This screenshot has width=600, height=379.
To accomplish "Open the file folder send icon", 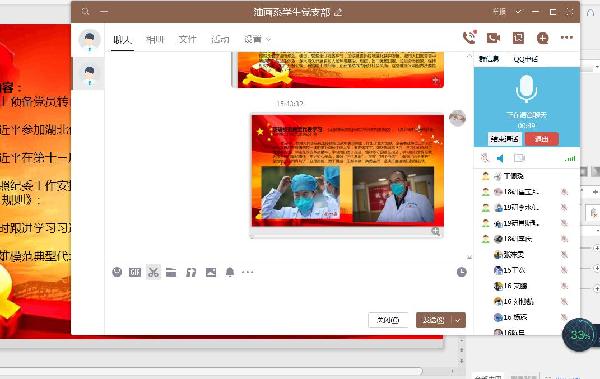I will (x=171, y=272).
